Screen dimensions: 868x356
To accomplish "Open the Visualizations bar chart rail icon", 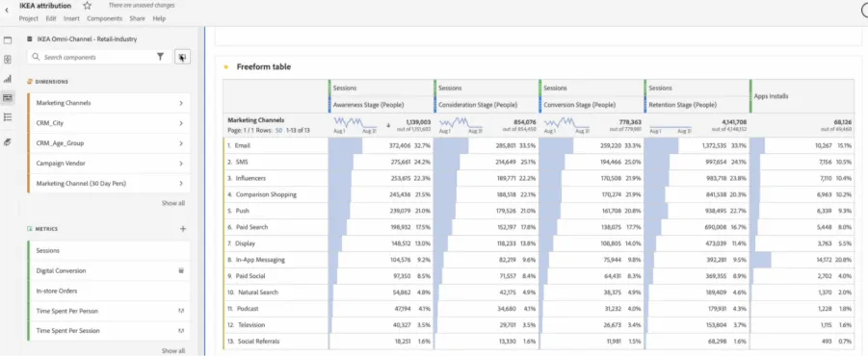I will (x=8, y=79).
